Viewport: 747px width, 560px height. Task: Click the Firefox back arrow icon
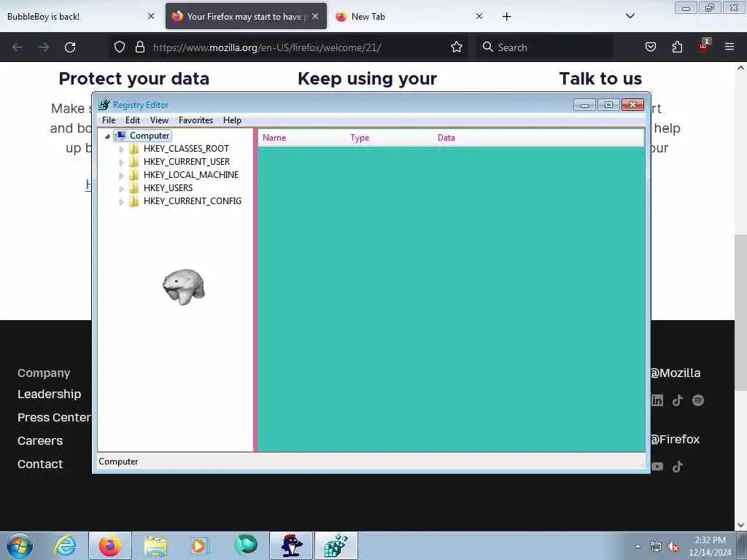[18, 47]
